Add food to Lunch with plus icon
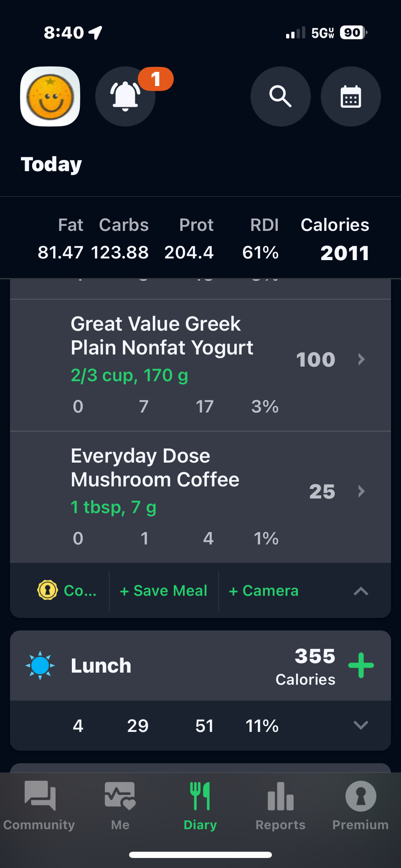The image size is (401, 868). coord(361,665)
